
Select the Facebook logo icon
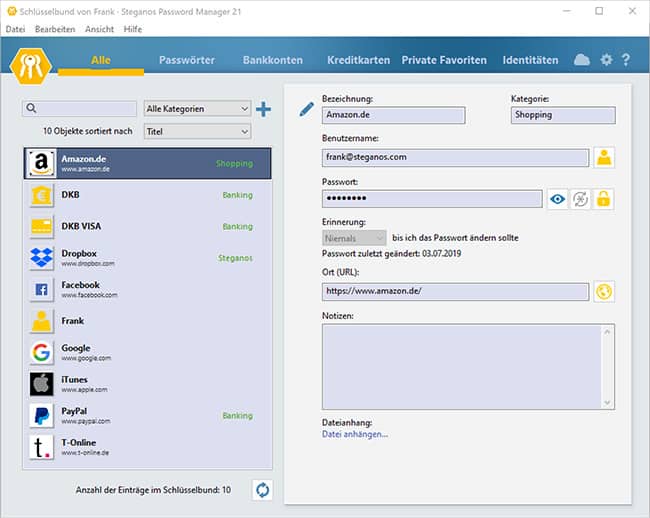pyautogui.click(x=41, y=289)
